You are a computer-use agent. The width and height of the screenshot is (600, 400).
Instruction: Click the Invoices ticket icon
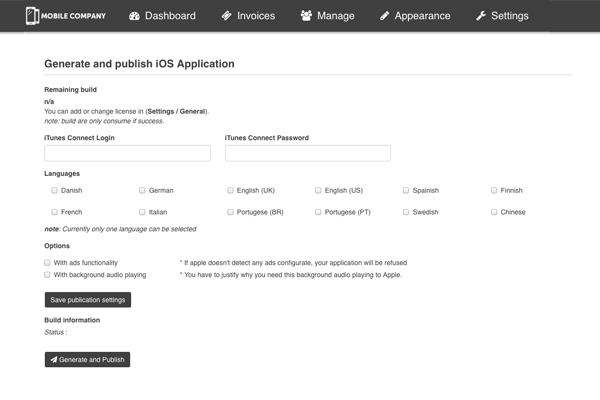tap(227, 16)
